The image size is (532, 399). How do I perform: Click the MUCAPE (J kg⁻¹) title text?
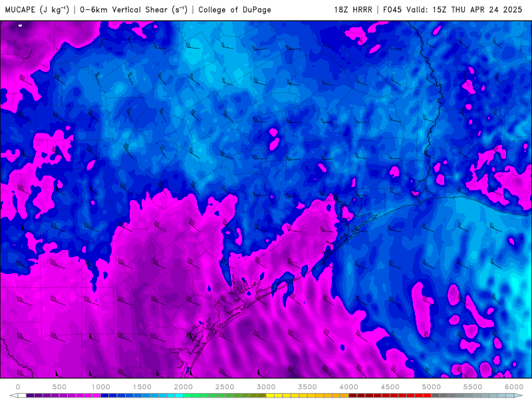37,9
